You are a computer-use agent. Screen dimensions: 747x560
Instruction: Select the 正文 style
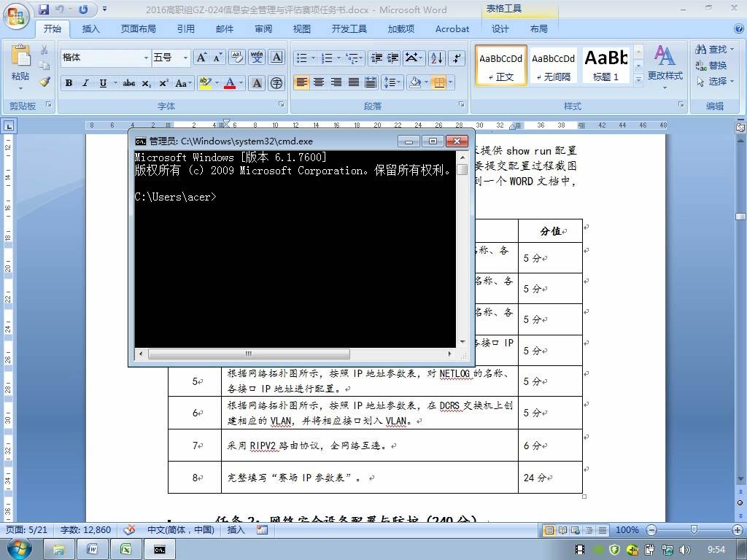pyautogui.click(x=500, y=65)
